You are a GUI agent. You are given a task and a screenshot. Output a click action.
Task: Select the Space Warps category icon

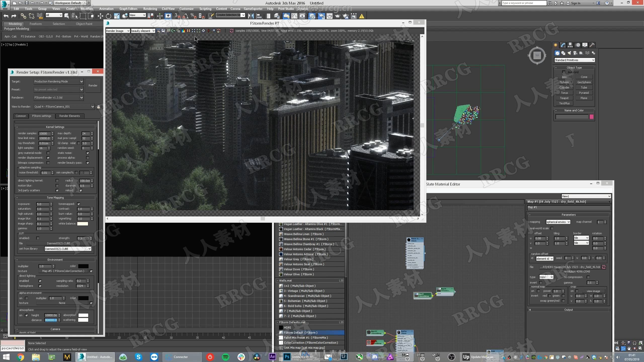coord(587,53)
